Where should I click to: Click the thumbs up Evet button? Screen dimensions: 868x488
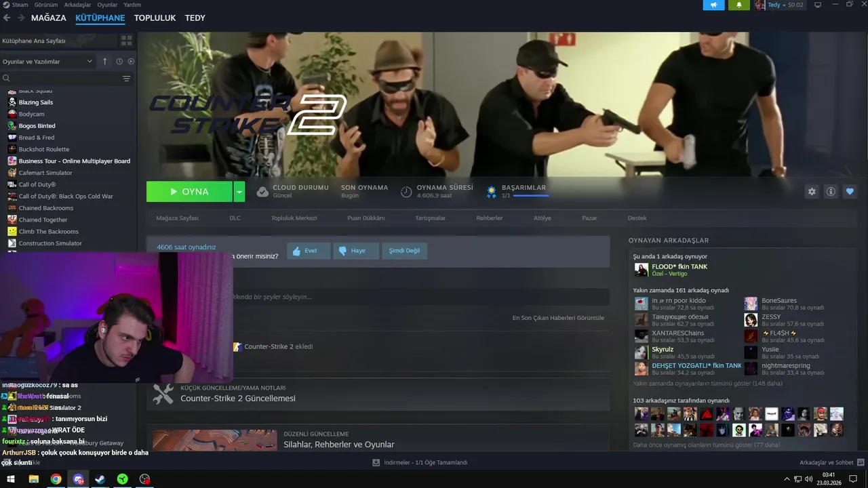309,251
